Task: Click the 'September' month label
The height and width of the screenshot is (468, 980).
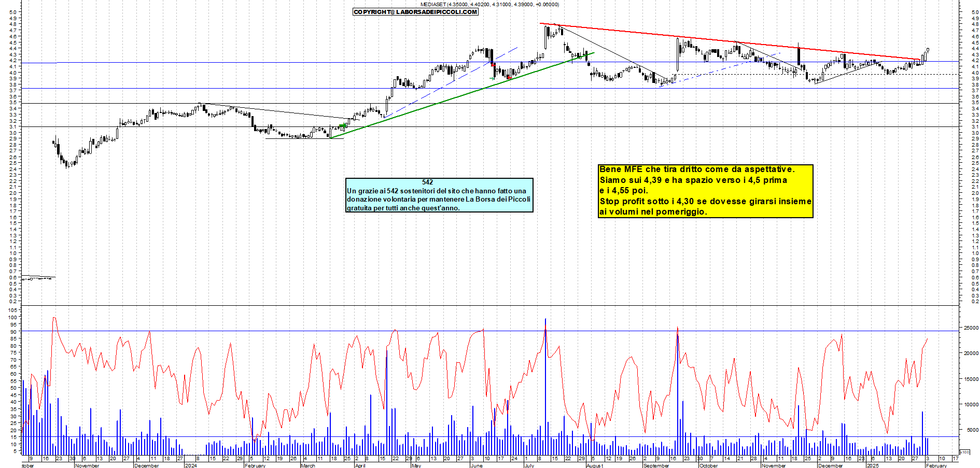Action: (656, 465)
